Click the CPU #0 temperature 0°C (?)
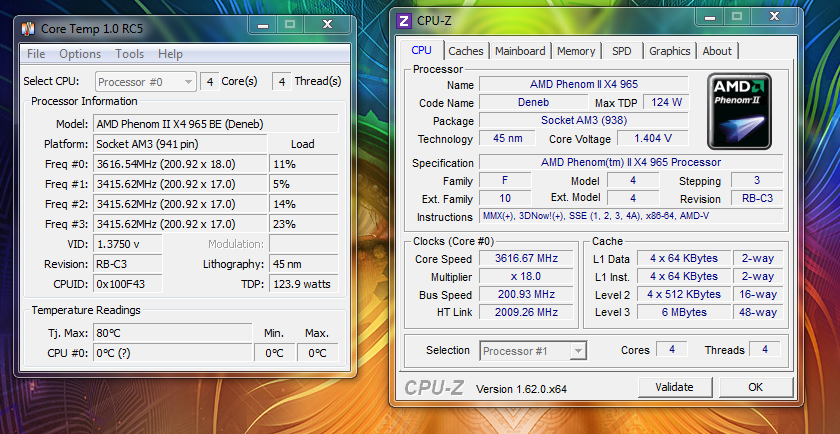The width and height of the screenshot is (840, 434). (172, 353)
